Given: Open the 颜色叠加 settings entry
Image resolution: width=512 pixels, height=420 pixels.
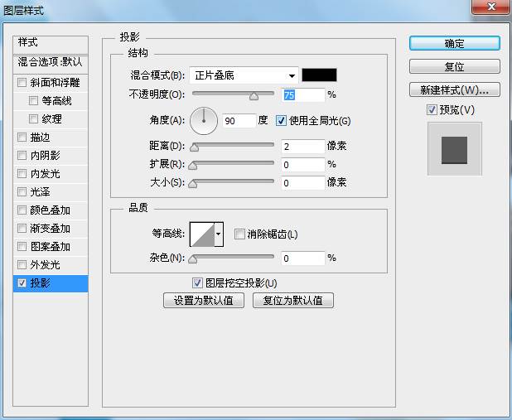Looking at the screenshot, I should tap(50, 210).
